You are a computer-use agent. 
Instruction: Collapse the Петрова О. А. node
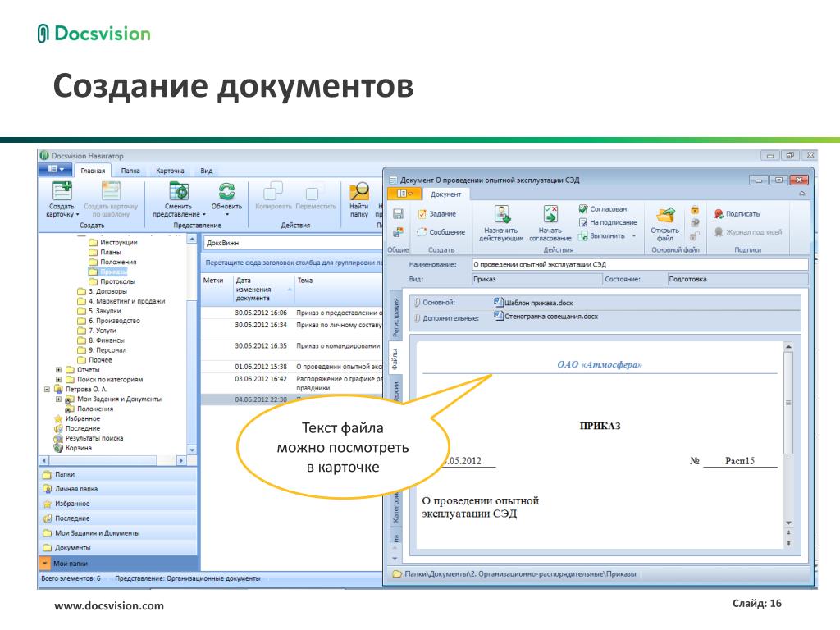47,390
